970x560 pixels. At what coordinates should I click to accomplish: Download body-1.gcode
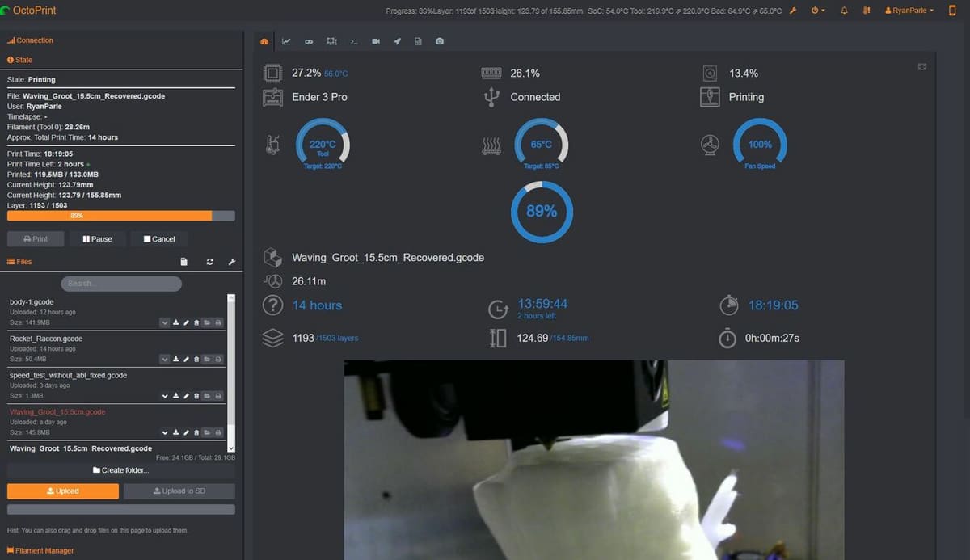pos(175,322)
